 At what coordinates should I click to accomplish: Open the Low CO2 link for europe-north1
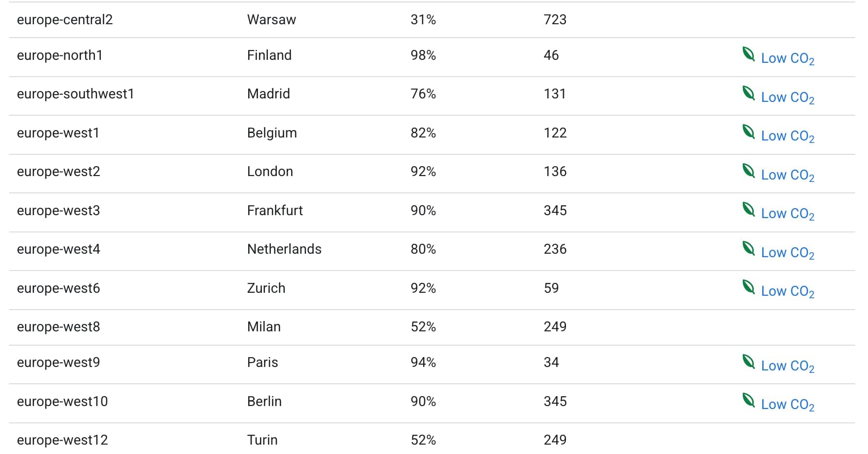(787, 58)
